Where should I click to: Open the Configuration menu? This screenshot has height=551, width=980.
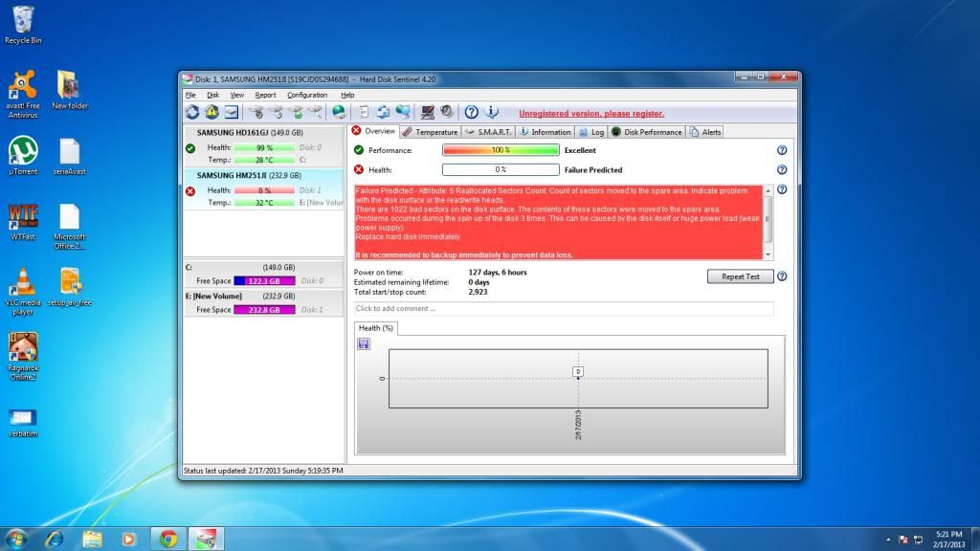(x=307, y=95)
